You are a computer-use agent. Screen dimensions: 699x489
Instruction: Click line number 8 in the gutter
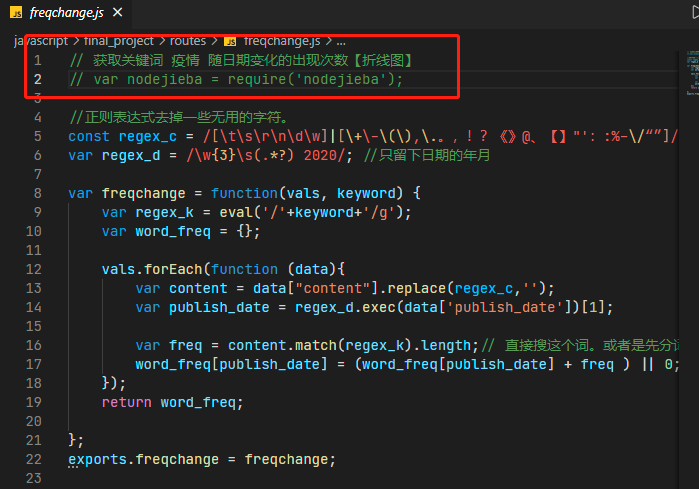[38, 193]
